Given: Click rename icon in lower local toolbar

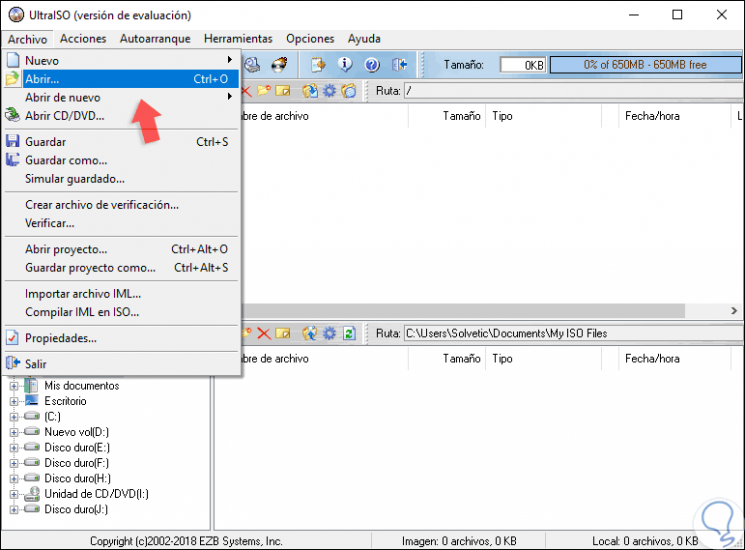Looking at the screenshot, I should 283,333.
